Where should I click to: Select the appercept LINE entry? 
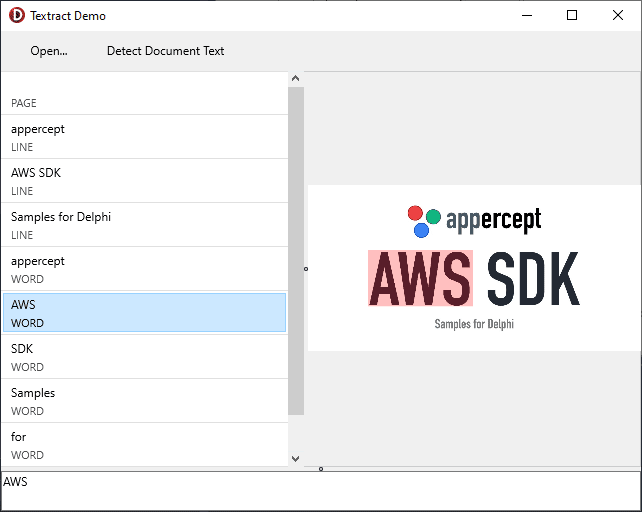click(x=145, y=137)
